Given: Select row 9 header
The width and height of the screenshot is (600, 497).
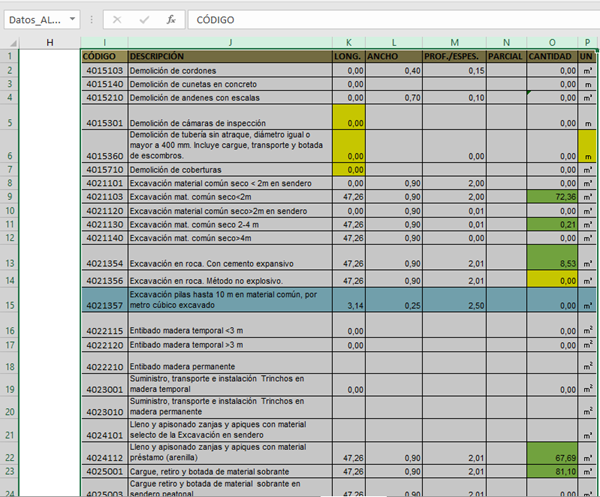Looking at the screenshot, I should click(x=10, y=197).
